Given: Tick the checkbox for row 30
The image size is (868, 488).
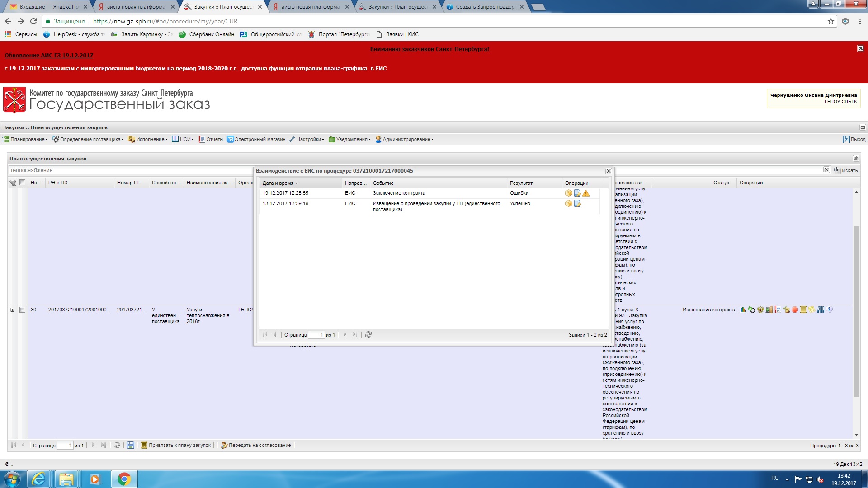Looking at the screenshot, I should tap(22, 310).
